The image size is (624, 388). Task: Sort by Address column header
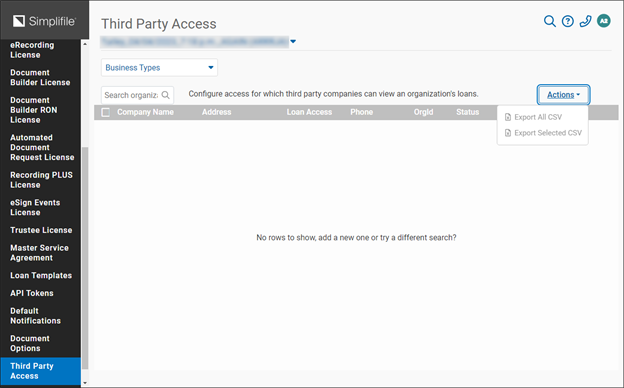(216, 112)
